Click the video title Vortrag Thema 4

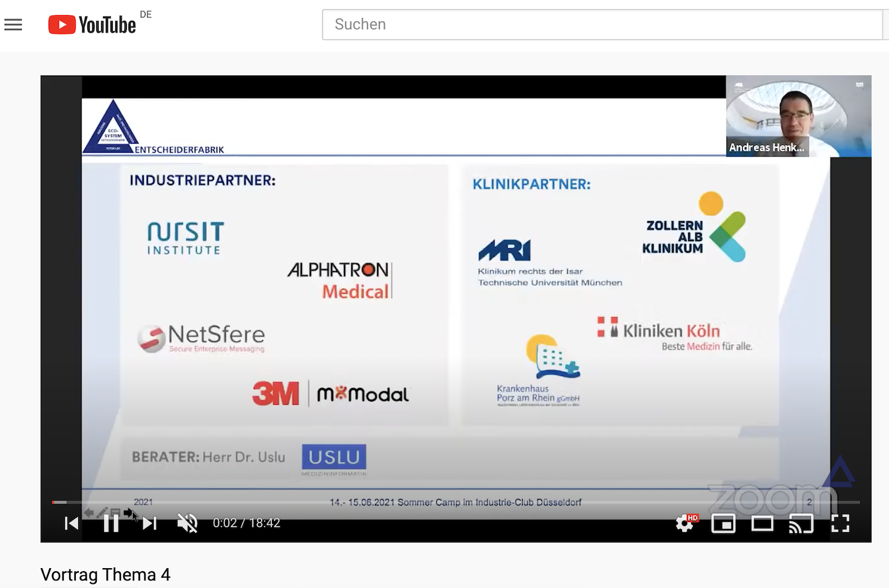[105, 575]
